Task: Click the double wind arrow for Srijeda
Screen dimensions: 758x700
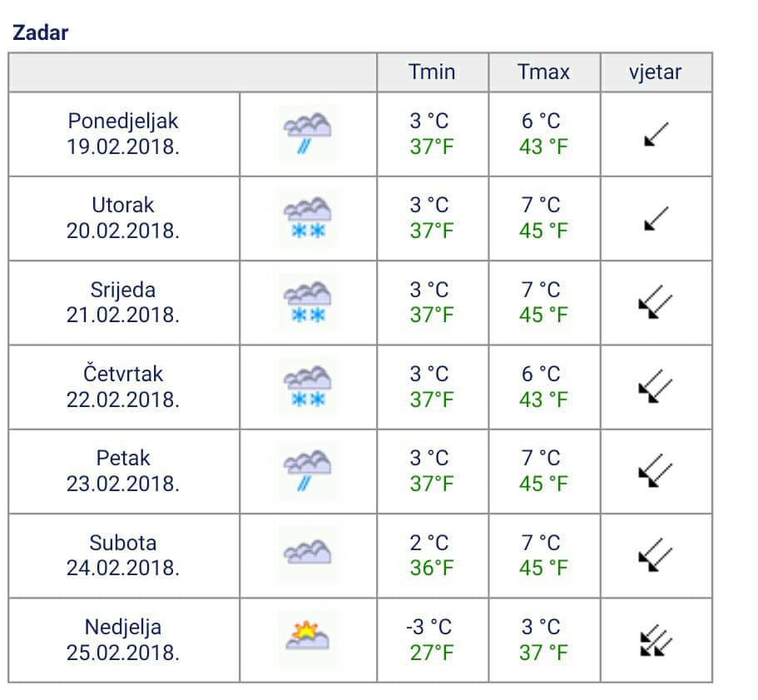Action: click(656, 303)
